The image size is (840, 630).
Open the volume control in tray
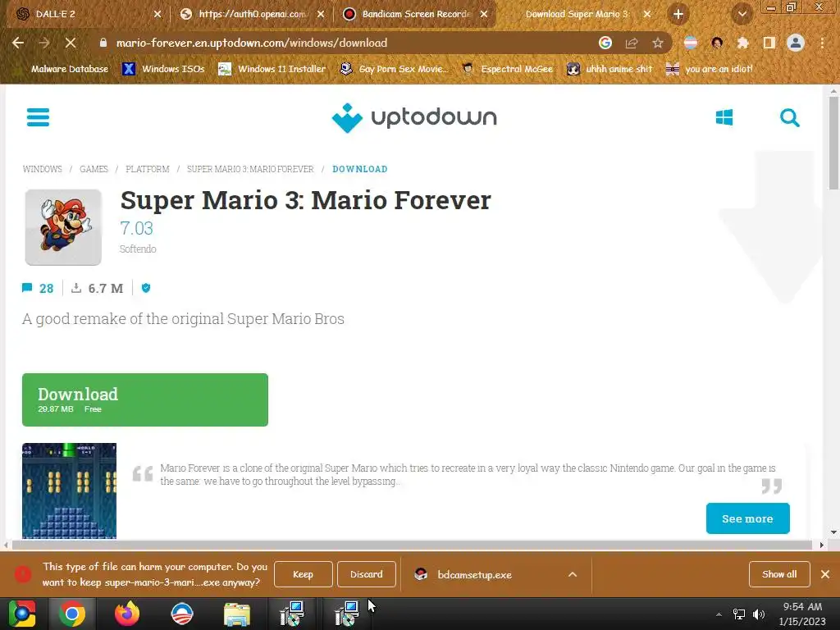point(759,614)
